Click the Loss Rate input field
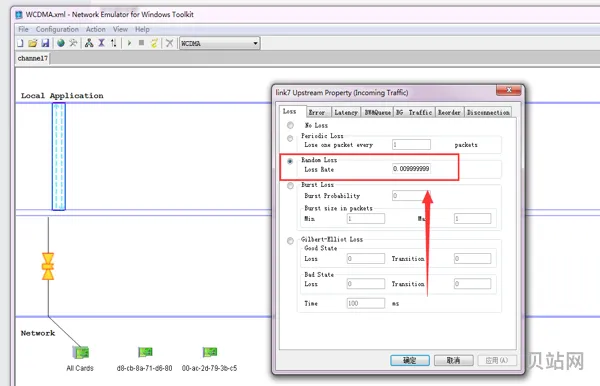Viewport: 600px width, 386px height. point(411,169)
